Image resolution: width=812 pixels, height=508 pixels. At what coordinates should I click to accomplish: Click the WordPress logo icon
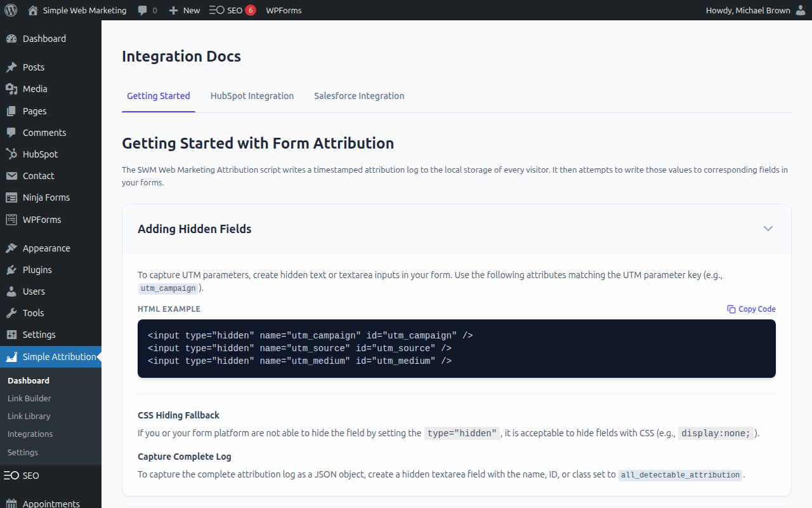pyautogui.click(x=11, y=10)
